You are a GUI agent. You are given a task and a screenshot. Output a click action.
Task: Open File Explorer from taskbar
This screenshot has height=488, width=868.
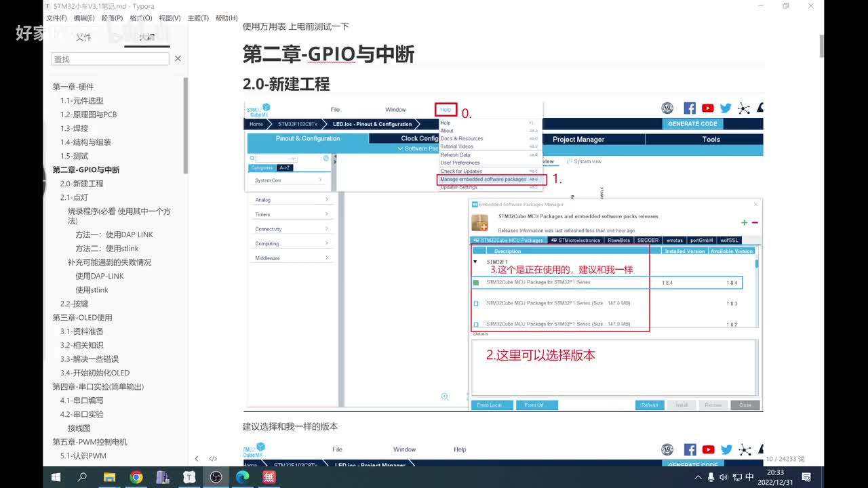[109, 477]
